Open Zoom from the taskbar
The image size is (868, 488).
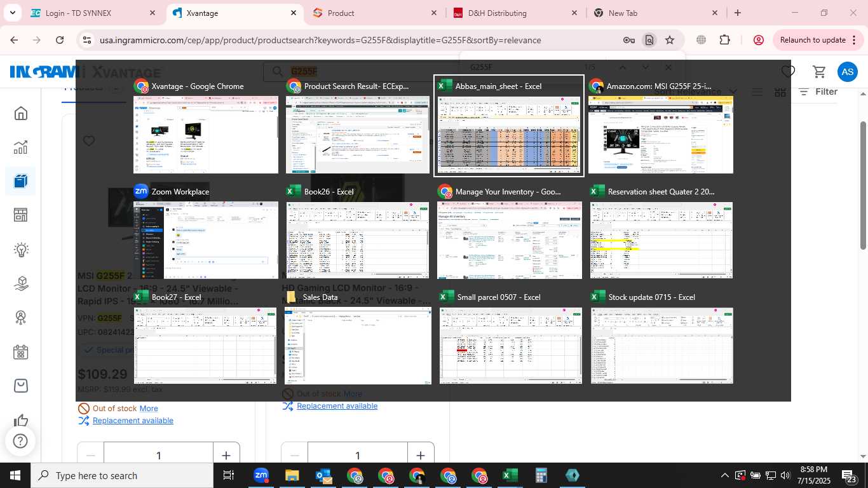point(261,475)
